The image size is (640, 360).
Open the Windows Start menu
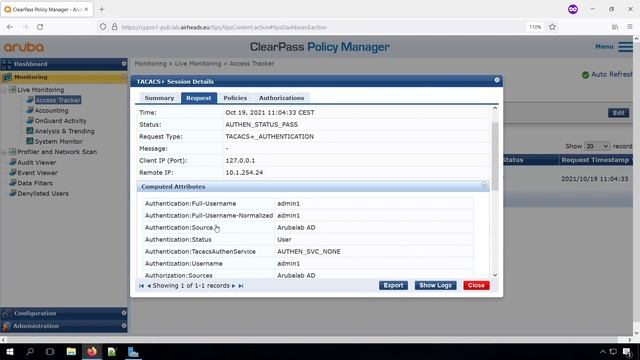10,351
